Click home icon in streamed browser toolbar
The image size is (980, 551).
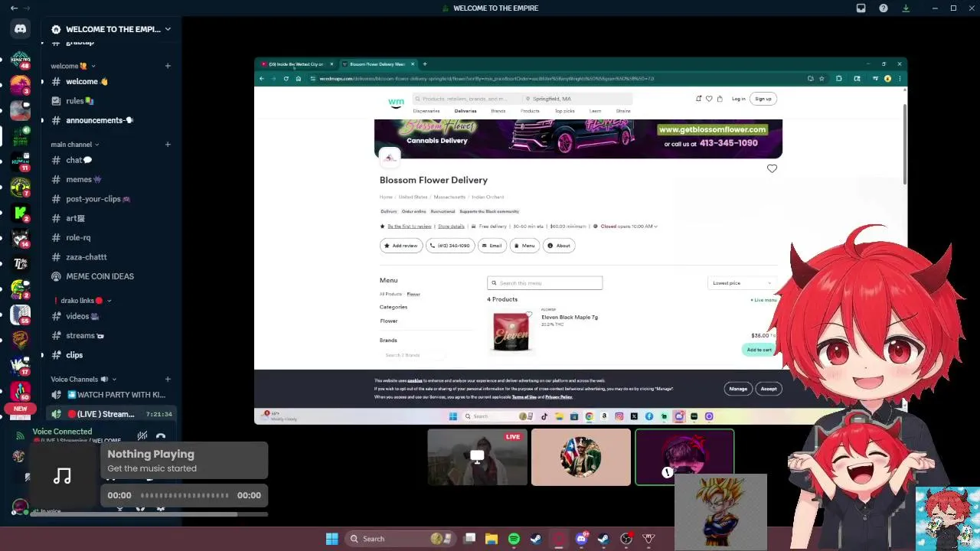pyautogui.click(x=298, y=78)
